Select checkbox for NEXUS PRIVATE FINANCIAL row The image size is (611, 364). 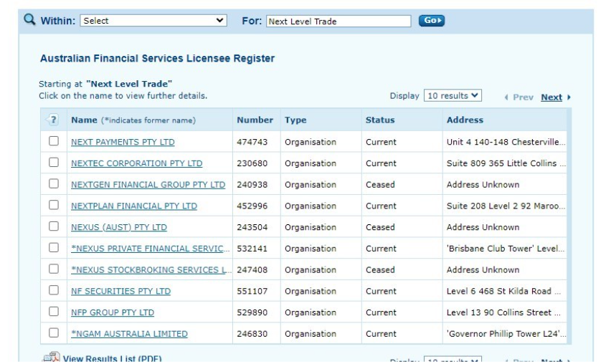coord(54,248)
